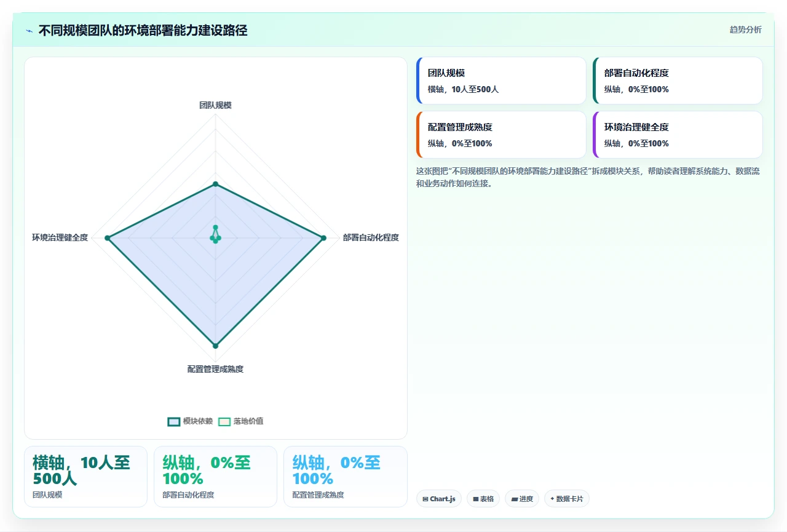This screenshot has height=532, width=787.
Task: Select the 数据卡片 tag chip
Action: click(x=567, y=499)
